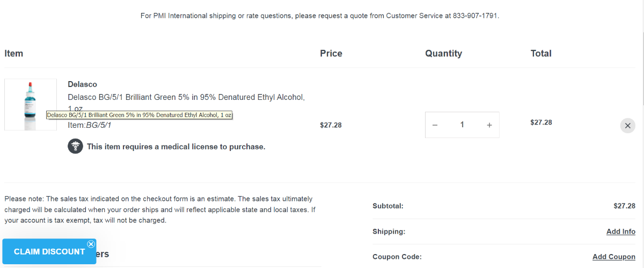Click the Price column header
644x268 pixels.
[x=331, y=53]
